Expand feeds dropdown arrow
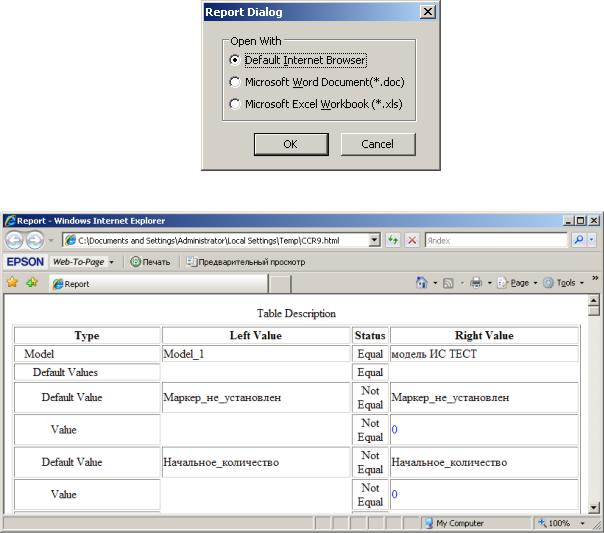Viewport: 604px width, 533px height. coord(462,283)
